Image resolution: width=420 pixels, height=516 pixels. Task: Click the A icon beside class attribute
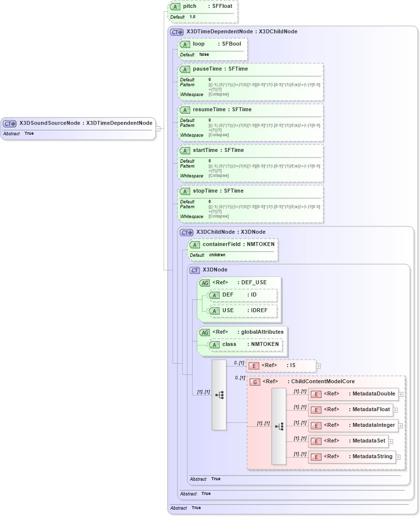click(214, 345)
